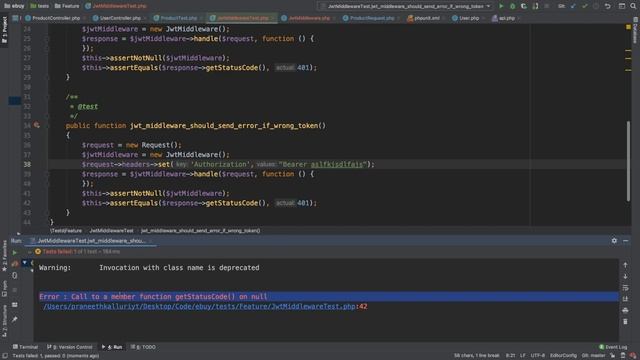Screen dimensions: 640x360
Task: Click the run gutter icon at line 34
Action: tap(37, 125)
